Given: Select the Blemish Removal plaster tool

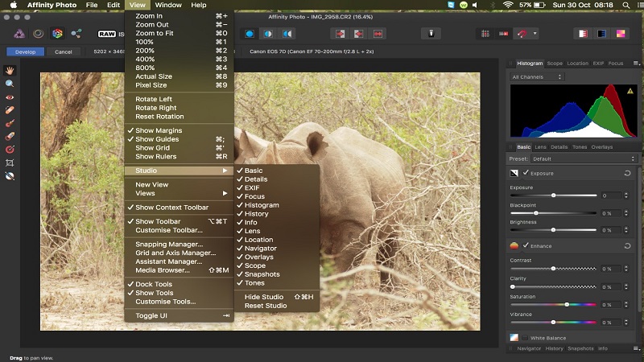Looking at the screenshot, I should (x=10, y=110).
